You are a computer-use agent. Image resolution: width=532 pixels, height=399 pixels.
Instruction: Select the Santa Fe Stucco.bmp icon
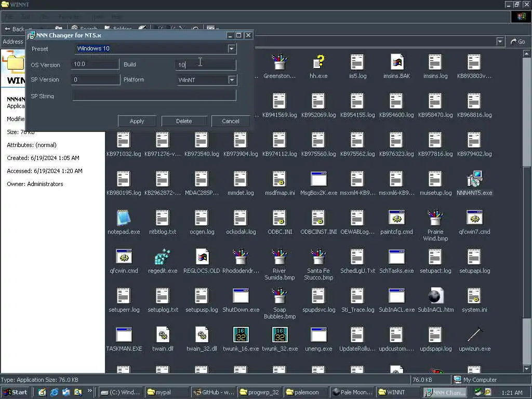pyautogui.click(x=318, y=257)
